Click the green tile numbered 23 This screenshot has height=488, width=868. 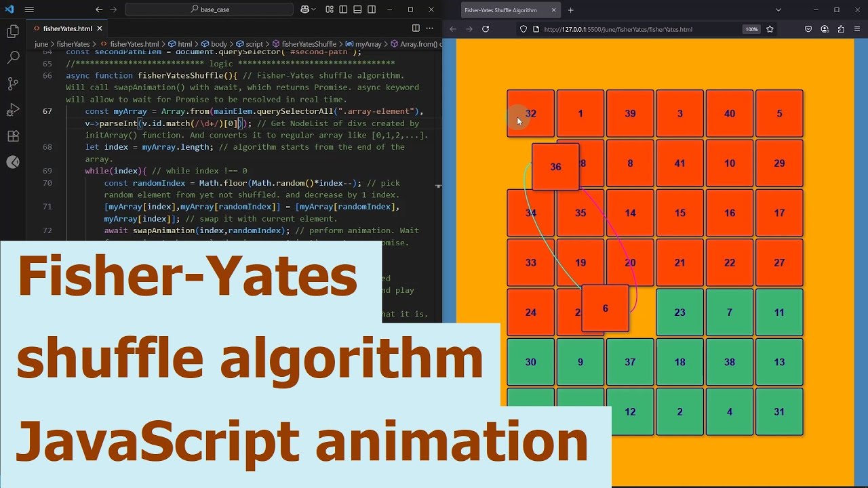coord(679,312)
